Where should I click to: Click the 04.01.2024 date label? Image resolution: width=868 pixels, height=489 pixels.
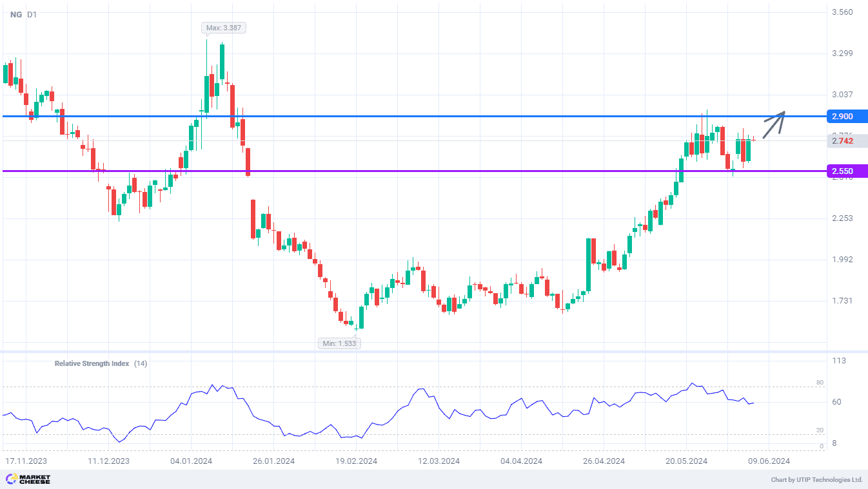(x=191, y=461)
